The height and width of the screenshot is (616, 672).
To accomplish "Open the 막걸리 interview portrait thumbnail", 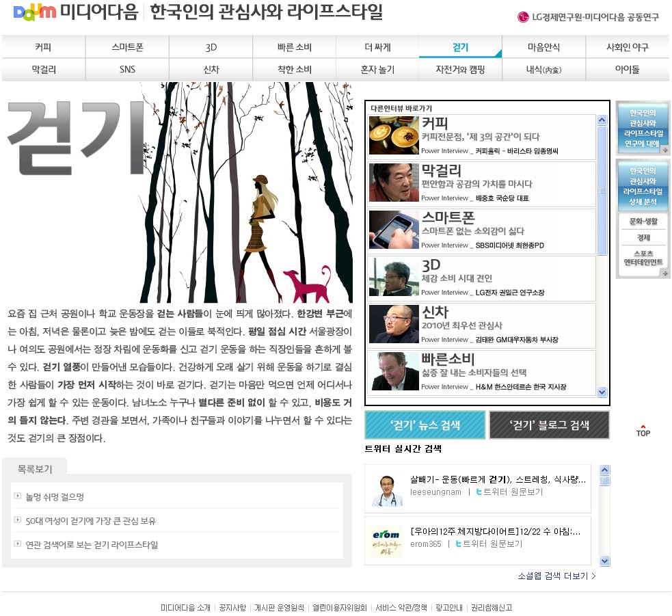I will click(x=394, y=183).
